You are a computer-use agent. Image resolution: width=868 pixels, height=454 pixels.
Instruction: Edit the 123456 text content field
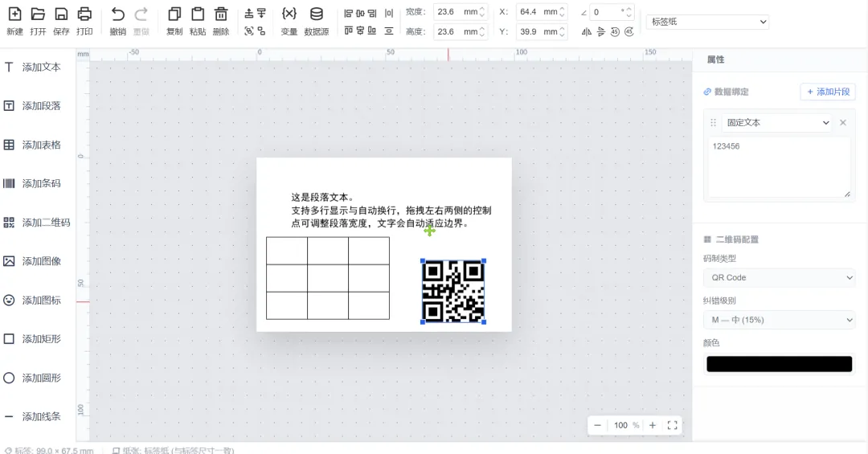(x=780, y=167)
